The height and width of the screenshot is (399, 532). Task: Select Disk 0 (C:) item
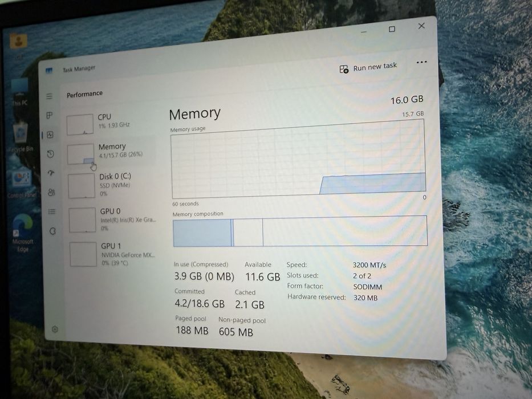112,185
